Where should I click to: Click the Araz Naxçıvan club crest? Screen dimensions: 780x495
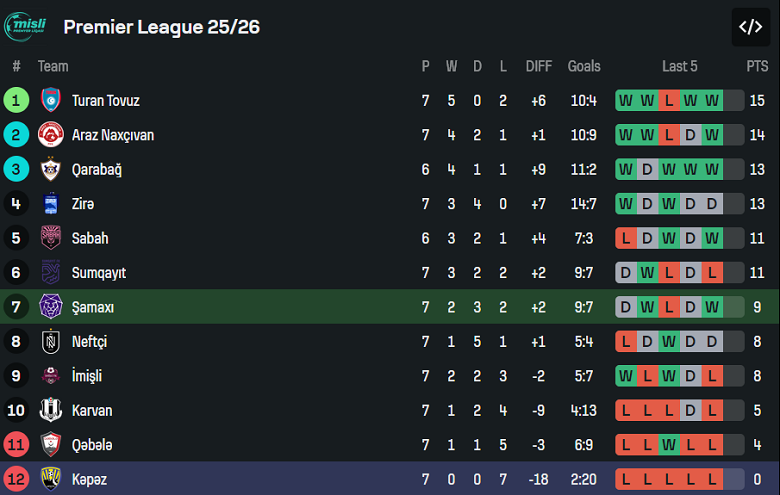[x=51, y=135]
